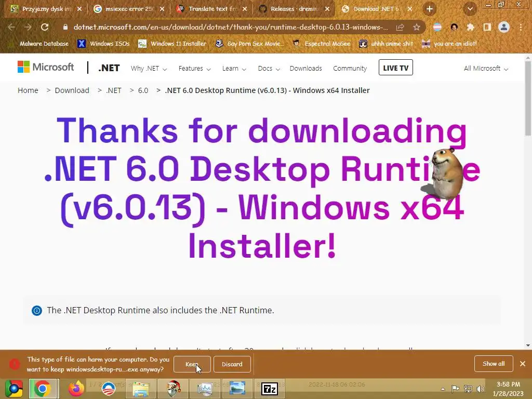
Task: Click the browser Back arrow
Action: click(11, 27)
